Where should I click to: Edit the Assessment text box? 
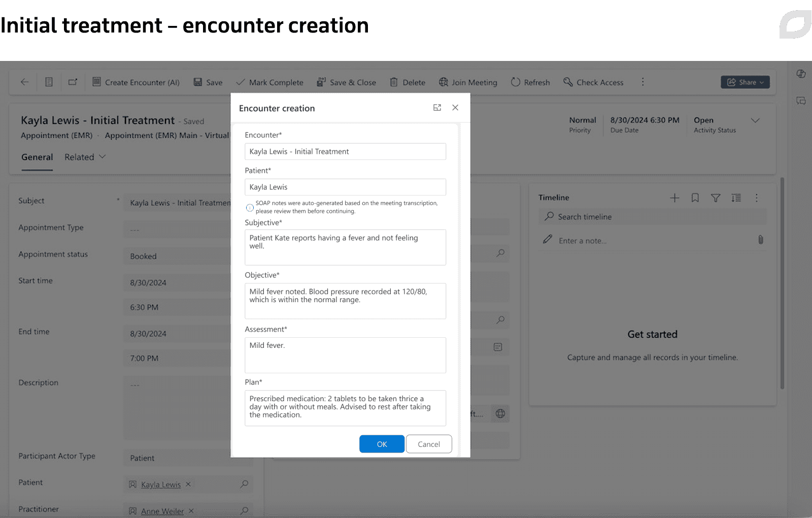point(345,355)
